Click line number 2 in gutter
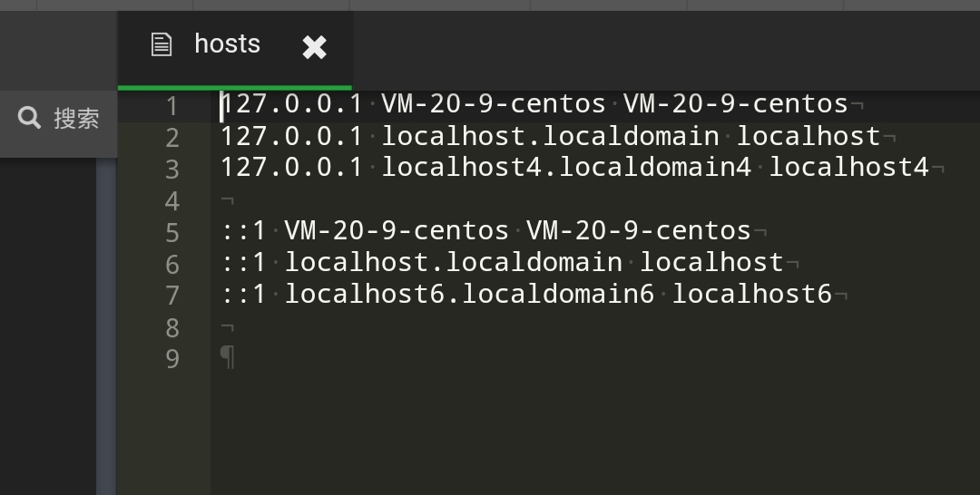 171,138
